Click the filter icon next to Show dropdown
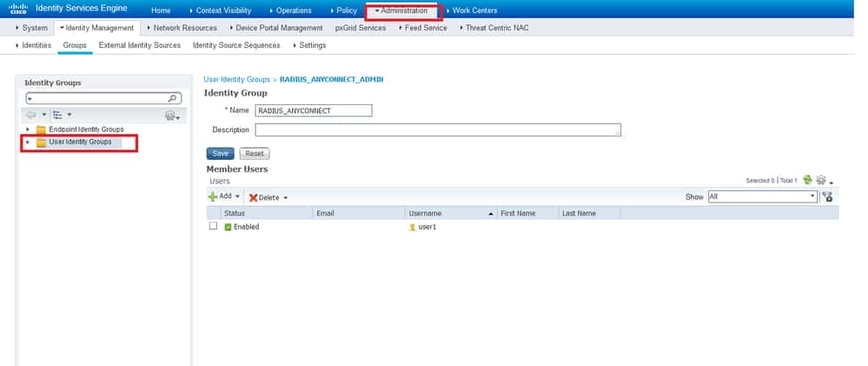Image resolution: width=868 pixels, height=366 pixels. click(827, 196)
